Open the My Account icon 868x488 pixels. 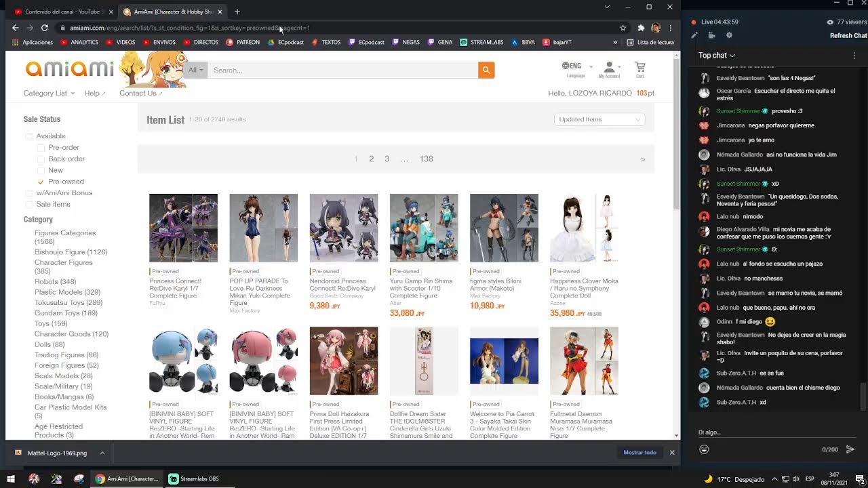coord(609,69)
